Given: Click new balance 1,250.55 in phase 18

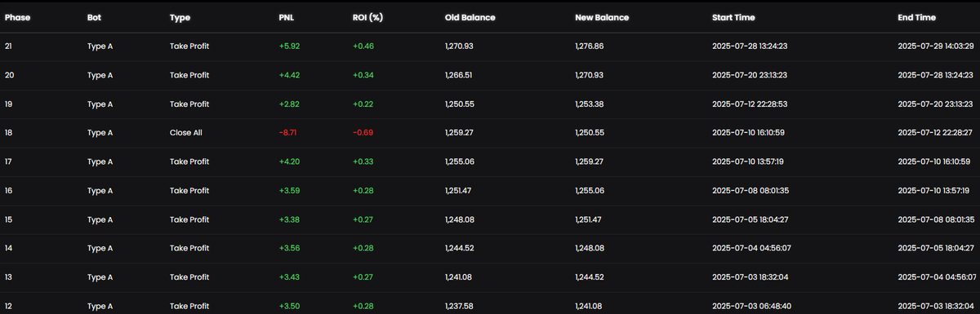Looking at the screenshot, I should tap(590, 133).
